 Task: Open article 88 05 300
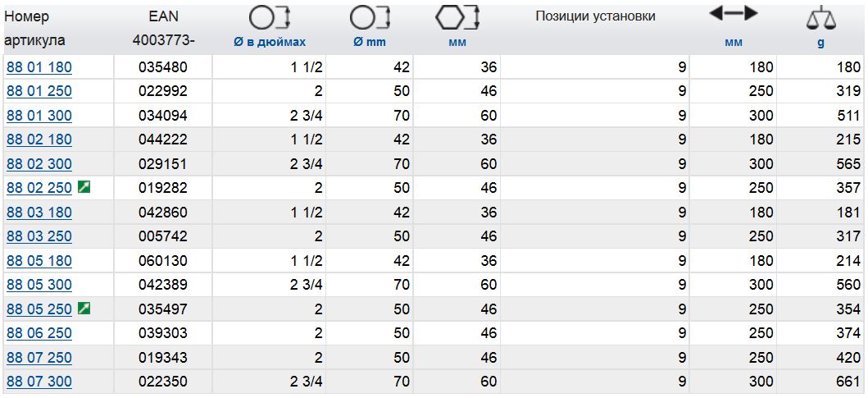tap(39, 285)
